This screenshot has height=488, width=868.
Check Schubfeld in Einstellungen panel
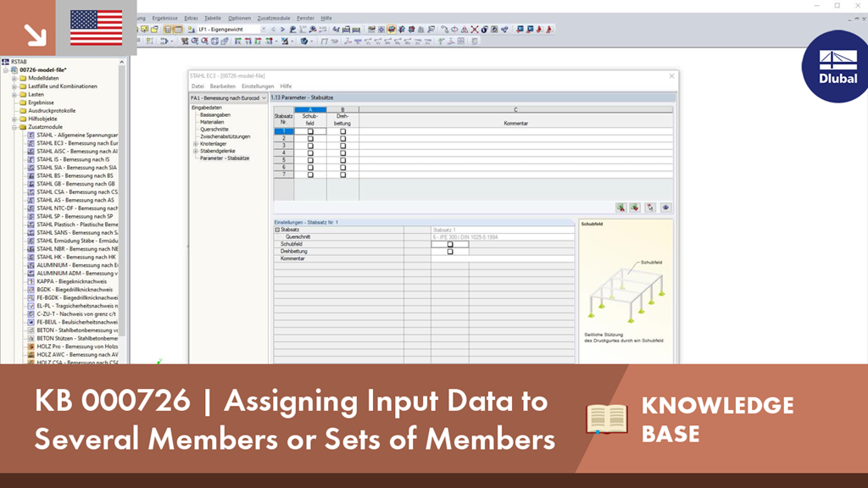point(450,244)
